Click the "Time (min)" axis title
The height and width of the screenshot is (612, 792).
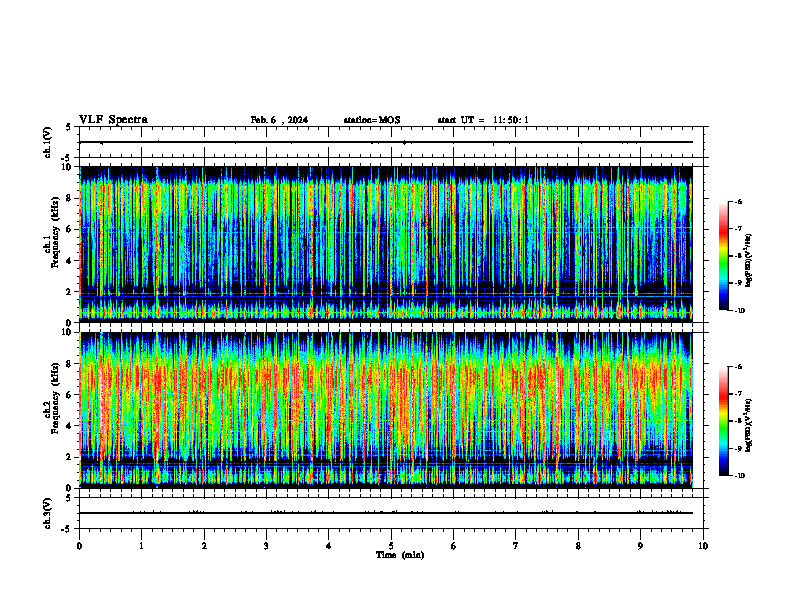coord(400,555)
